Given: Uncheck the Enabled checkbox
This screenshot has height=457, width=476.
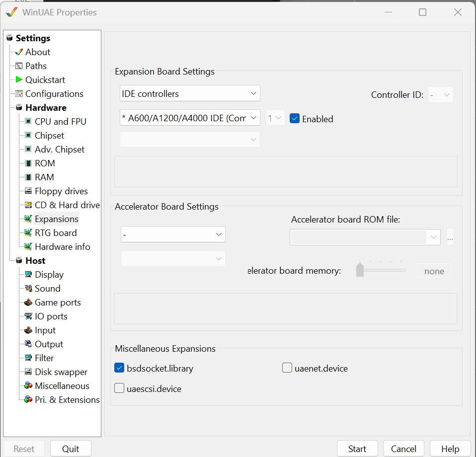Looking at the screenshot, I should [x=295, y=119].
